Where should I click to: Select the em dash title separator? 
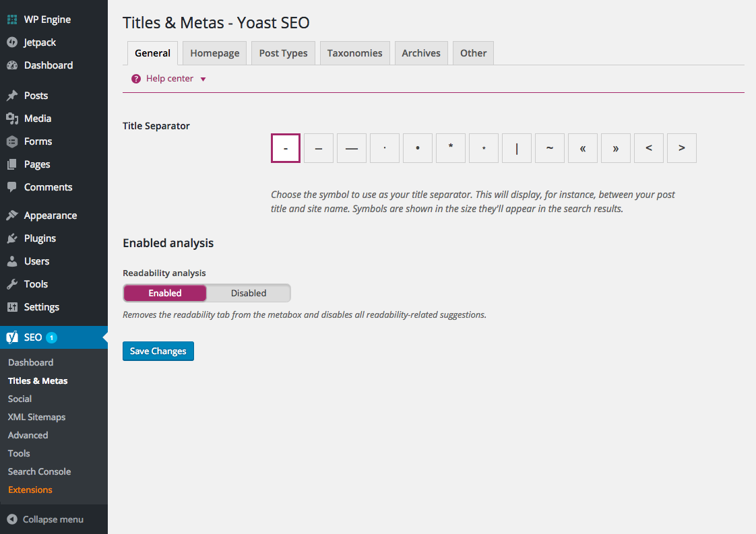pyautogui.click(x=352, y=148)
